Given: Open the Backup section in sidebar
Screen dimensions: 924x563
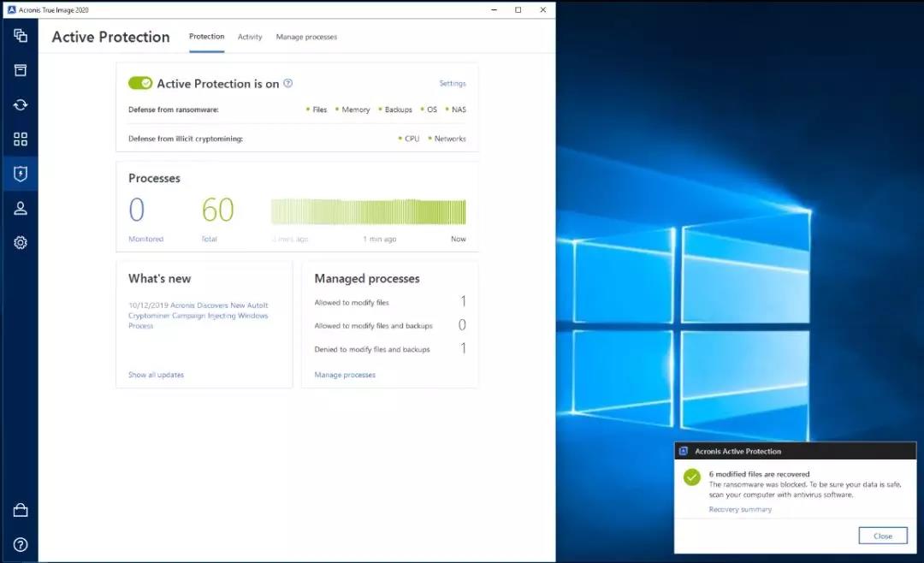Looking at the screenshot, I should (21, 36).
